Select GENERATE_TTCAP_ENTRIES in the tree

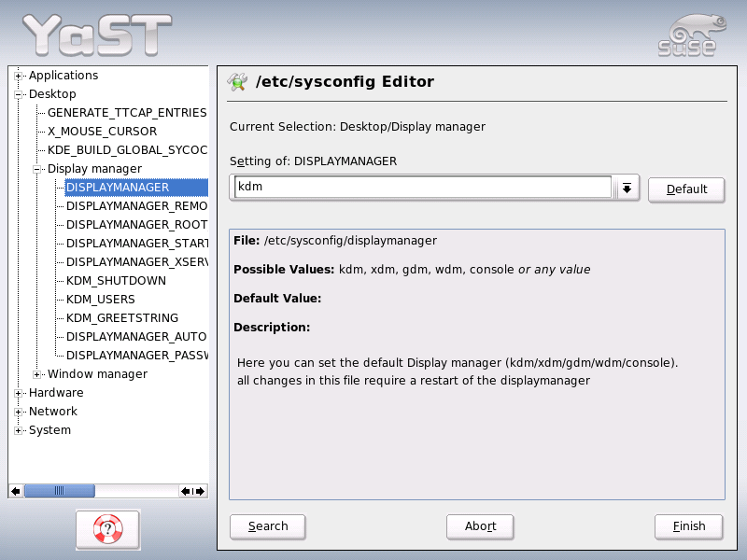point(127,113)
